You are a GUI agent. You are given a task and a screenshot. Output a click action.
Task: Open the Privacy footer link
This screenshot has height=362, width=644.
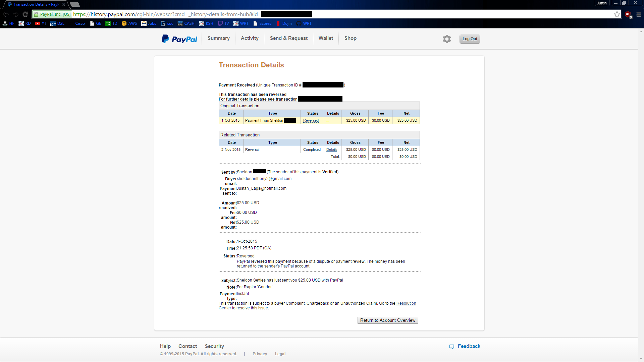260,354
